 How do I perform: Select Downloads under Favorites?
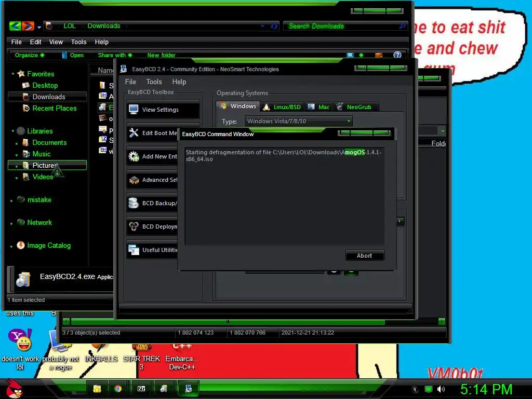pos(48,97)
